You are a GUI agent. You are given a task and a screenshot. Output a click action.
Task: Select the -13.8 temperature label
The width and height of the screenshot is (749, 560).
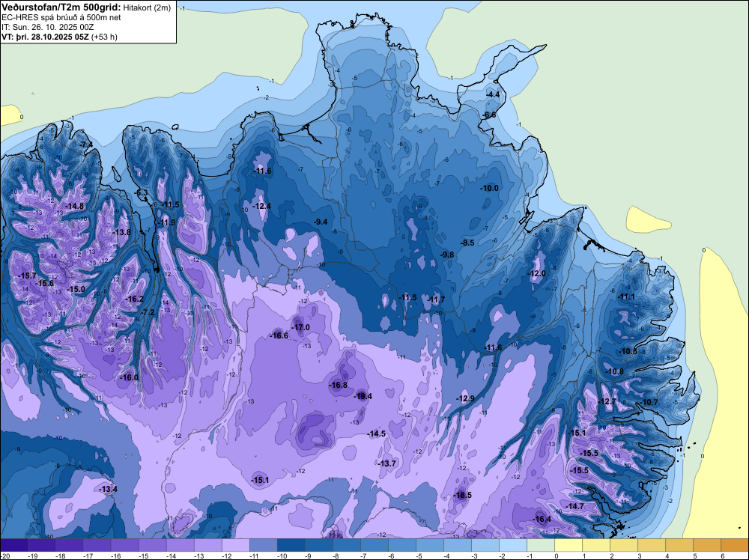(121, 232)
